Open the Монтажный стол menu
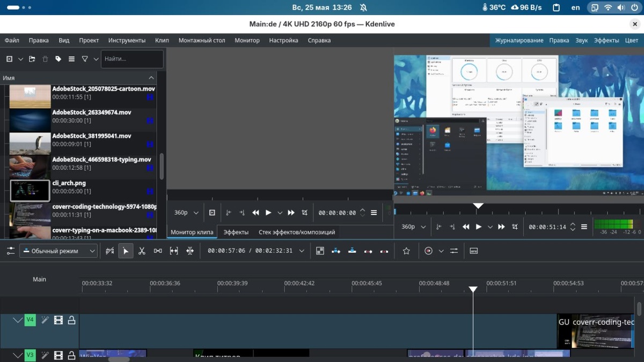This screenshot has width=644, height=362. point(202,40)
